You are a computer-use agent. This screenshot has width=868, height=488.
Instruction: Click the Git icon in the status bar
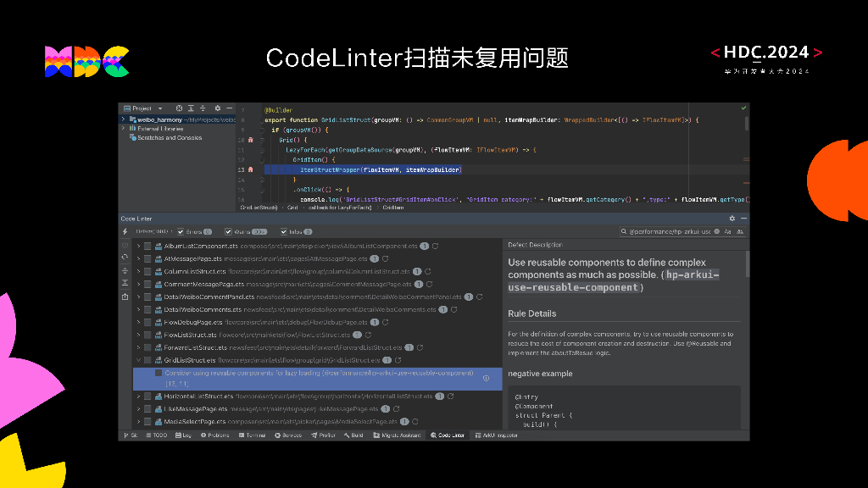pos(129,435)
